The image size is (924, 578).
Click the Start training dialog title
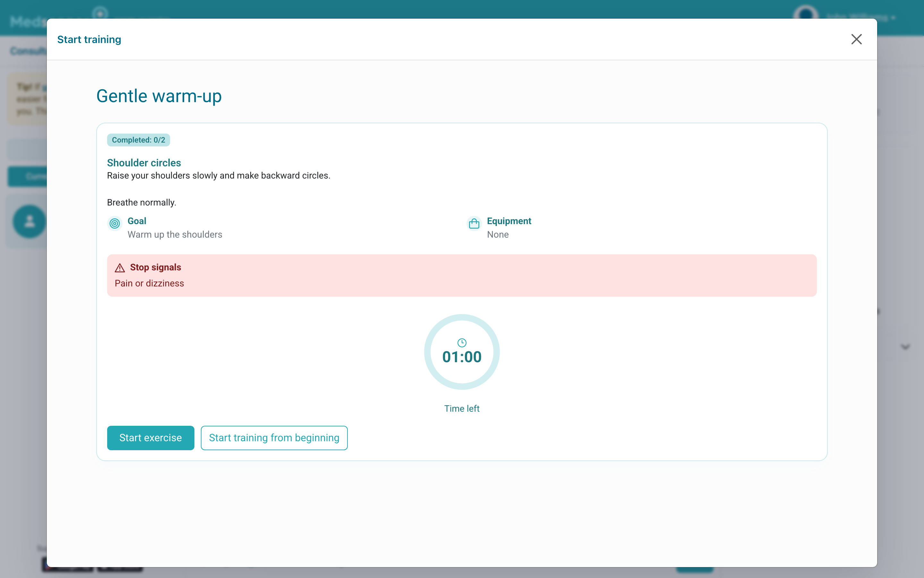89,39
